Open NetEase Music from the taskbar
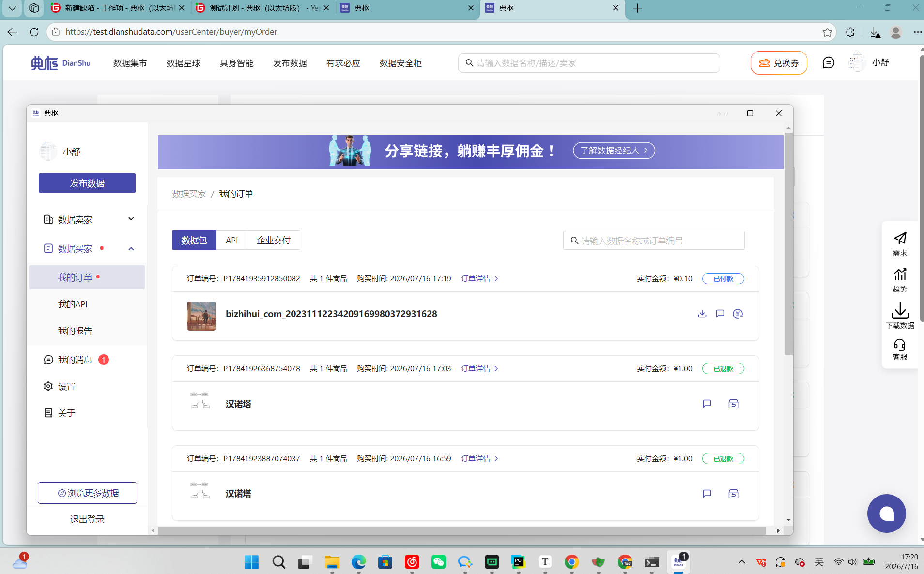This screenshot has width=924, height=574. [x=412, y=562]
